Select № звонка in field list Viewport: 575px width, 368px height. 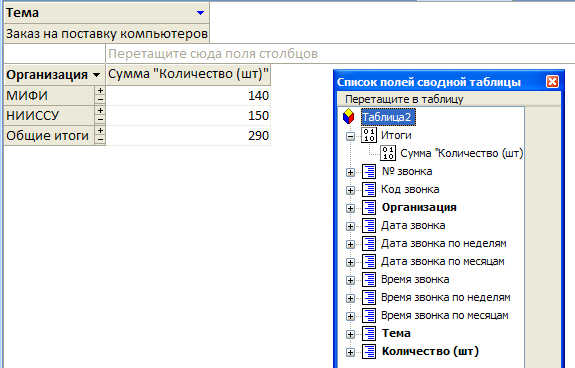coord(407,171)
